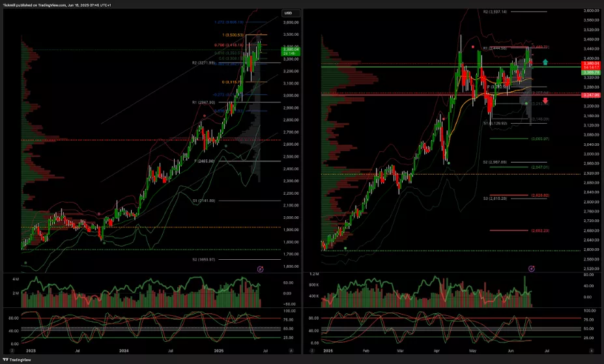Click the purple lightning icon on left chart
The height and width of the screenshot is (364, 604).
261,268
